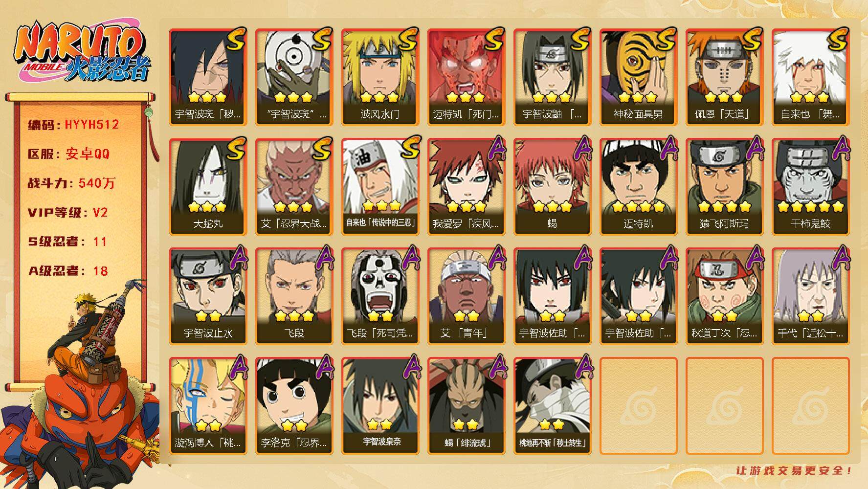The height and width of the screenshot is (489, 868).
Task: Click the S rank badge on 波风水门
Action: pyautogui.click(x=407, y=39)
